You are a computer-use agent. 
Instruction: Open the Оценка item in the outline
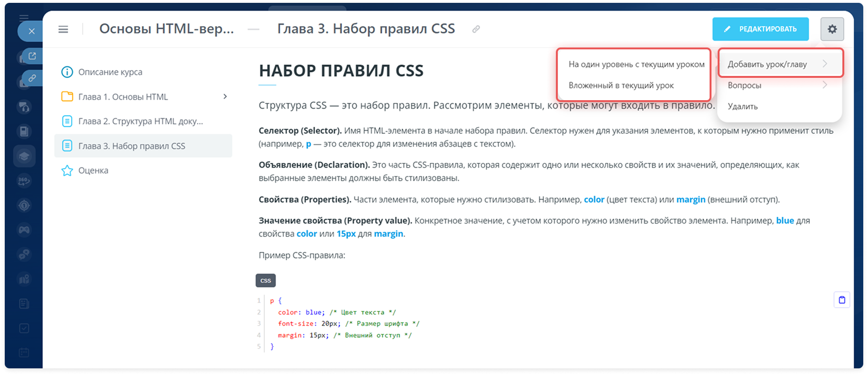coord(93,170)
